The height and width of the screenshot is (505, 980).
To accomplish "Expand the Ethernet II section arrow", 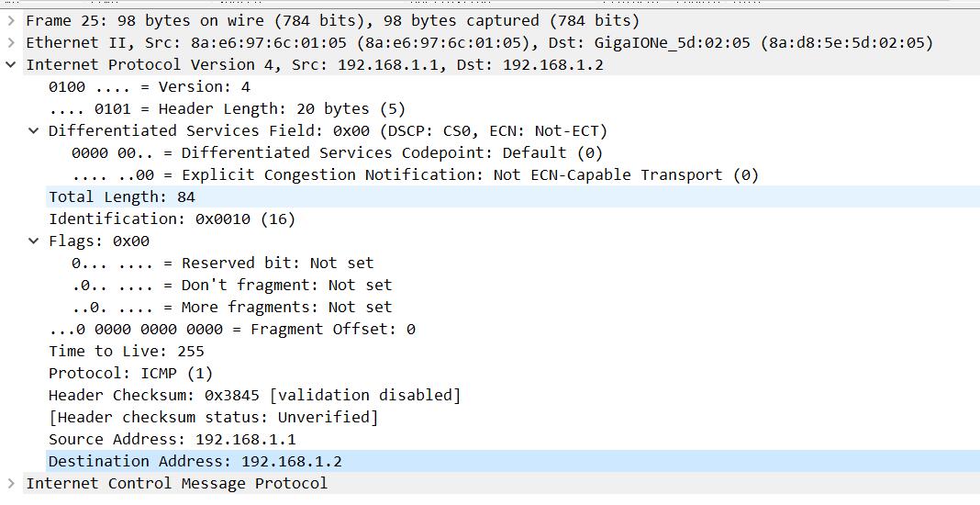I will tap(10, 42).
